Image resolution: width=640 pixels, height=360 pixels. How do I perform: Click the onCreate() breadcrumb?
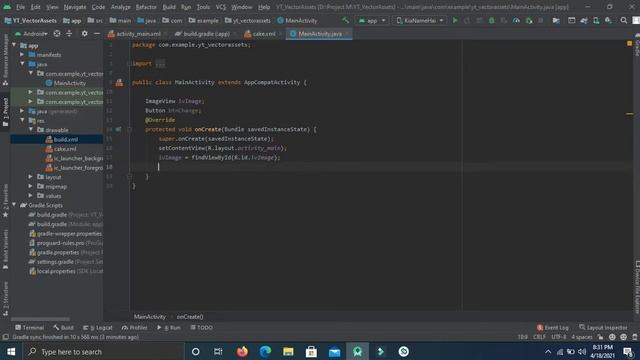[x=190, y=316]
